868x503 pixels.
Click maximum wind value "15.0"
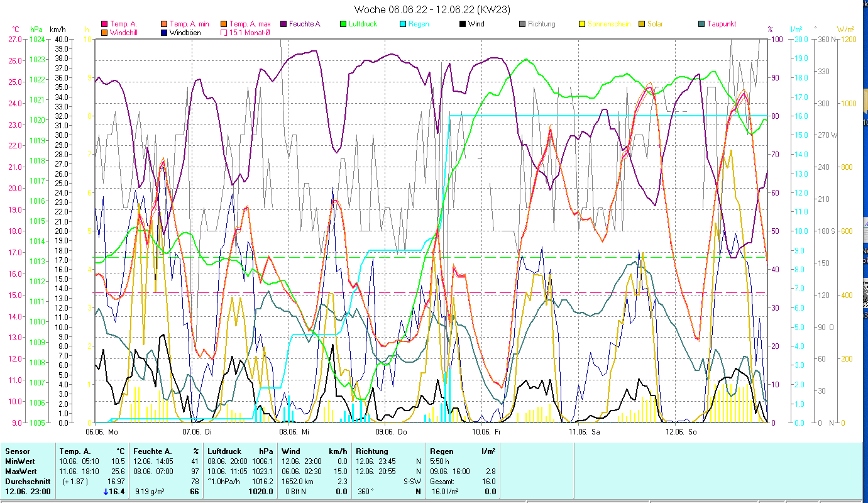point(341,472)
